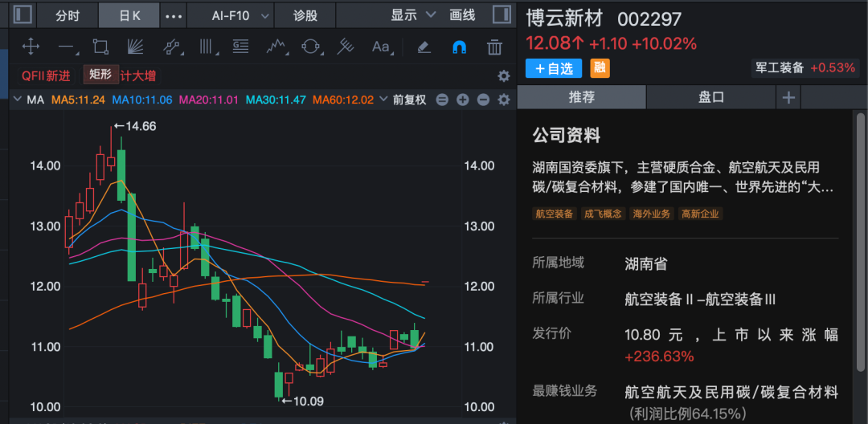Delete all drawings with trash icon
Screen dimensions: 868x424
(495, 47)
